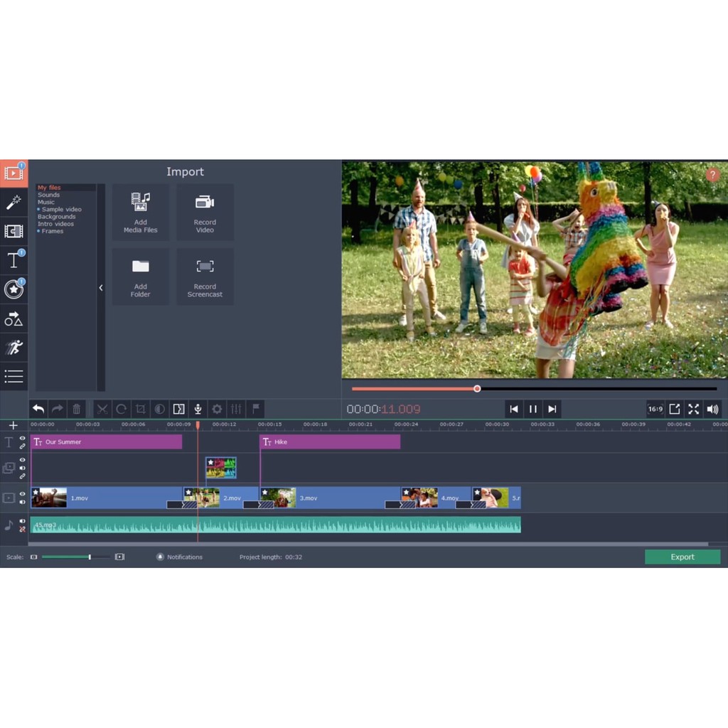Viewport: 728px width, 728px height.
Task: Open clip properties gear icon
Action: pos(218,409)
